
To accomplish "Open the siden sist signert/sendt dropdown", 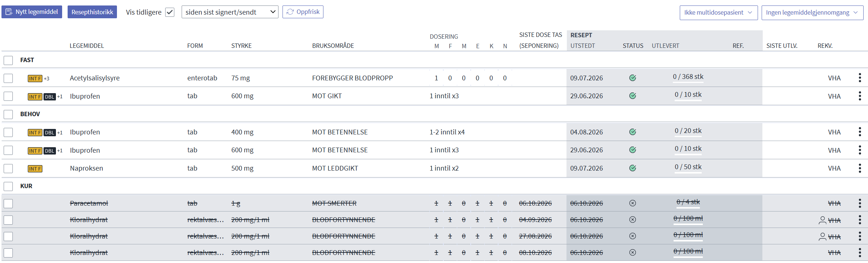I will coord(230,12).
